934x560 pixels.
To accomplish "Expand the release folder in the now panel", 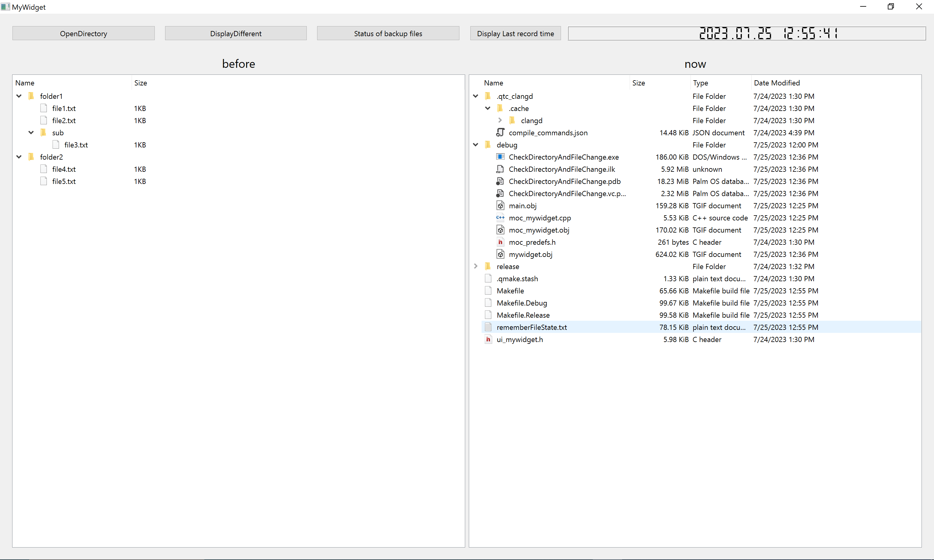I will pyautogui.click(x=476, y=266).
